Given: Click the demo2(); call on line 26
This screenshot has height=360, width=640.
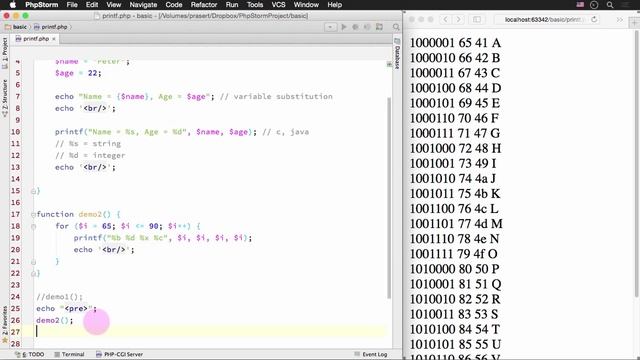Looking at the screenshot, I should pyautogui.click(x=55, y=320).
